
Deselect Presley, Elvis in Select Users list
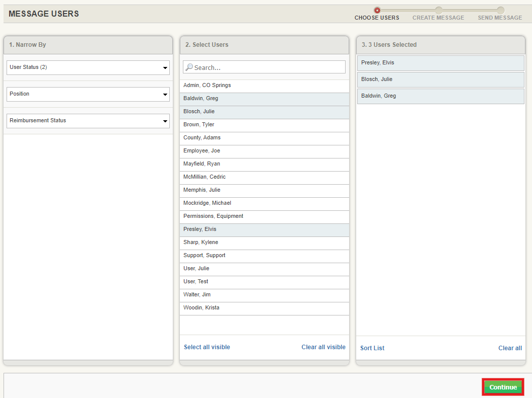[x=264, y=229]
